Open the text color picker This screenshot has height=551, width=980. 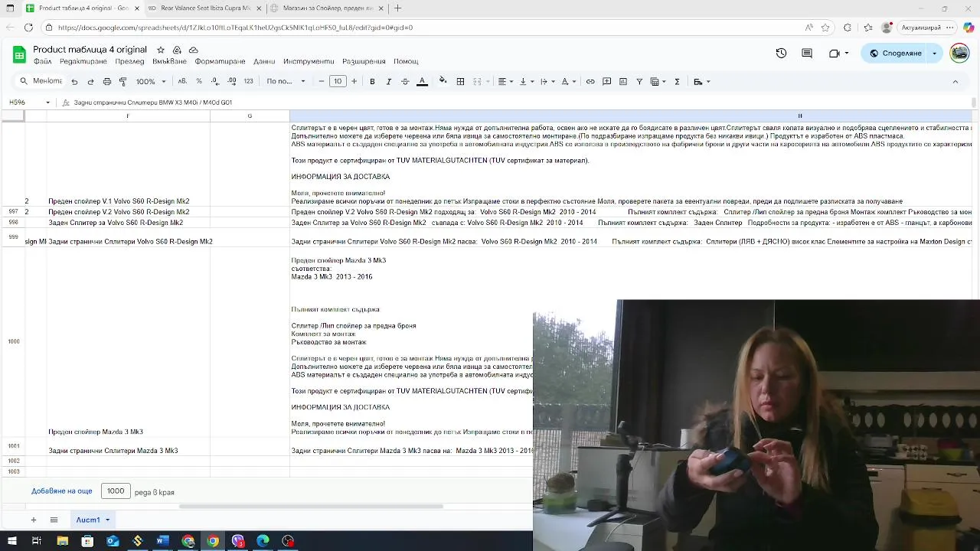tap(422, 82)
